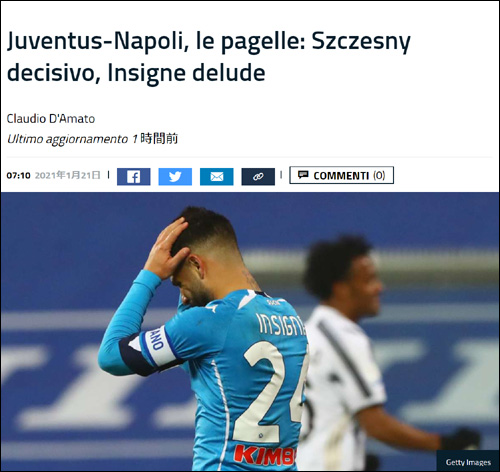Image resolution: width=500 pixels, height=472 pixels.
Task: Click the captain armband on Insigne's arm
Action: click(157, 348)
